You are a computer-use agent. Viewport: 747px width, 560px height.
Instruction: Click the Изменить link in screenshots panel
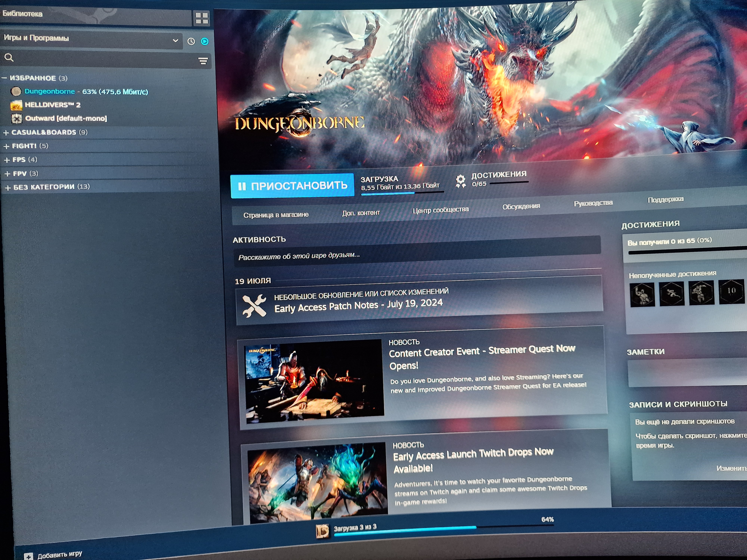tap(731, 468)
